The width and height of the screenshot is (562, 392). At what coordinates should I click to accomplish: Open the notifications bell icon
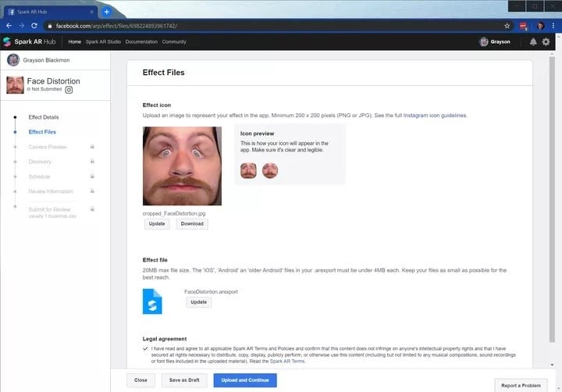click(x=533, y=42)
